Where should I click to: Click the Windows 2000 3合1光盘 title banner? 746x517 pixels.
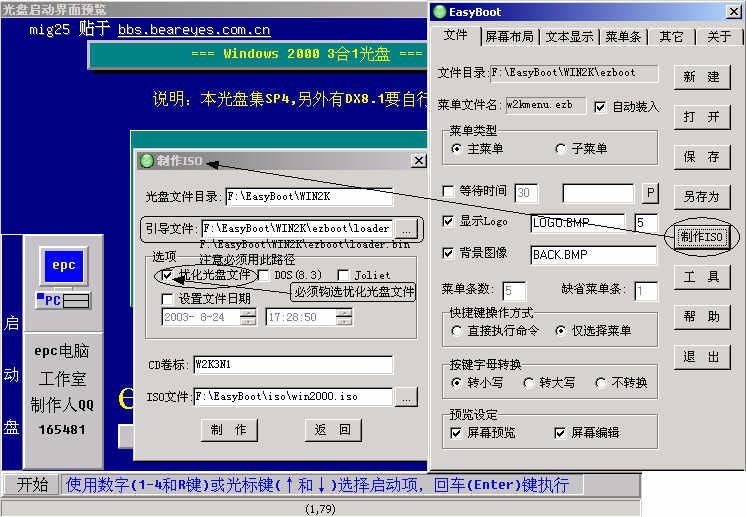click(258, 55)
